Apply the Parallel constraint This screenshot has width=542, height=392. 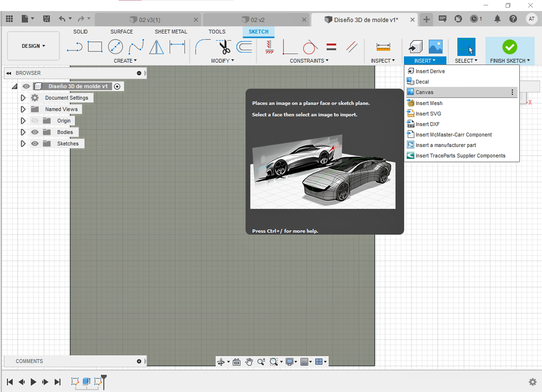click(352, 47)
